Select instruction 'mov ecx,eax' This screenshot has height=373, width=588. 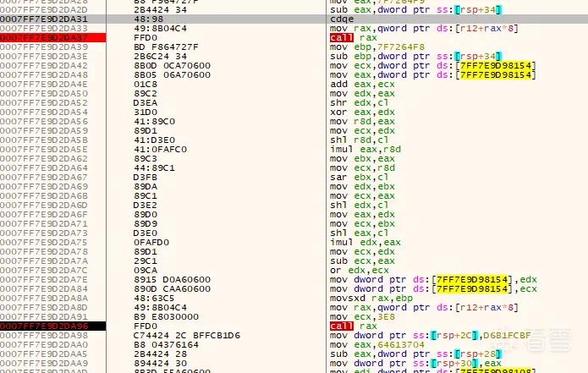(x=362, y=195)
